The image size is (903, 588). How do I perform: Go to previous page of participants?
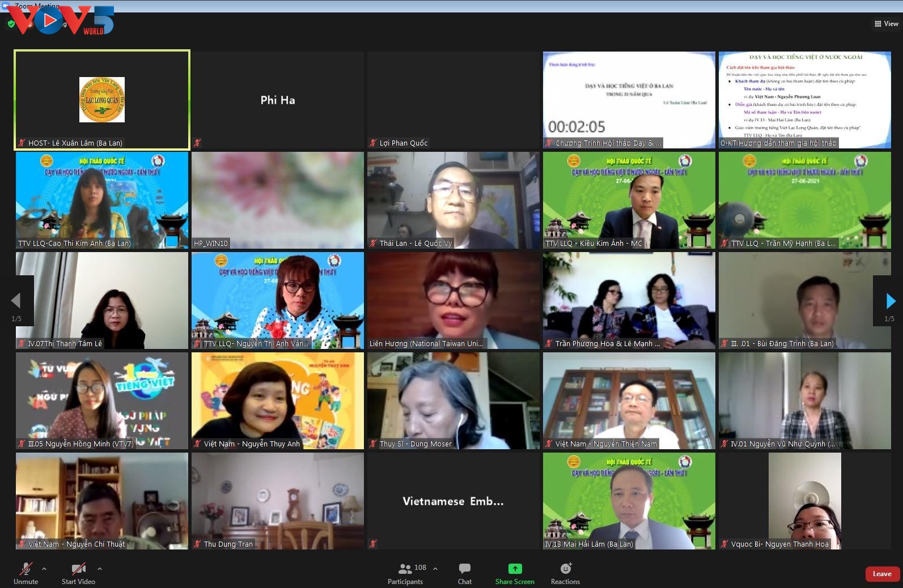coord(16,301)
